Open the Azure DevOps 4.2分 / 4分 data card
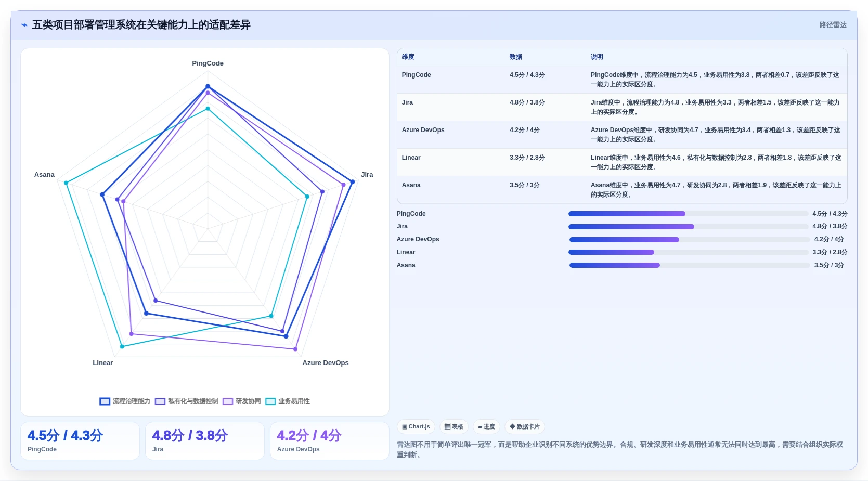868x481 pixels. 330,441
